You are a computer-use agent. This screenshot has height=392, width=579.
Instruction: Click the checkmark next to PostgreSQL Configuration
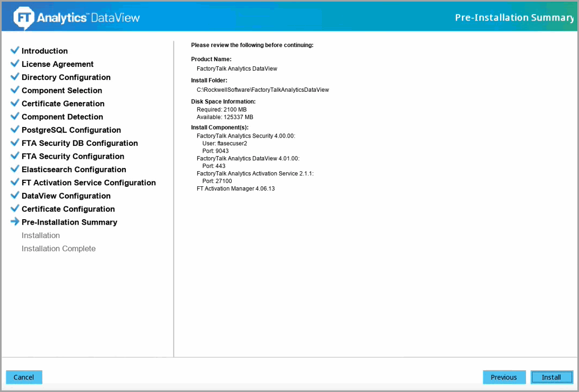pos(15,130)
